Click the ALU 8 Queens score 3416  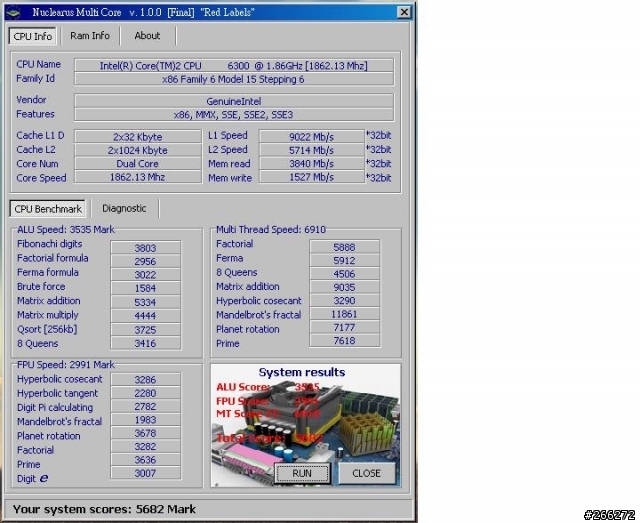tap(145, 343)
